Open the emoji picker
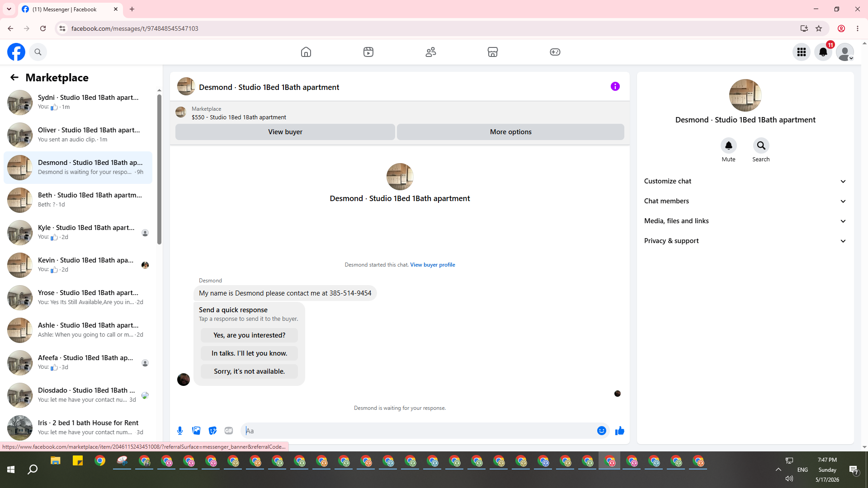The width and height of the screenshot is (868, 488). [x=602, y=431]
